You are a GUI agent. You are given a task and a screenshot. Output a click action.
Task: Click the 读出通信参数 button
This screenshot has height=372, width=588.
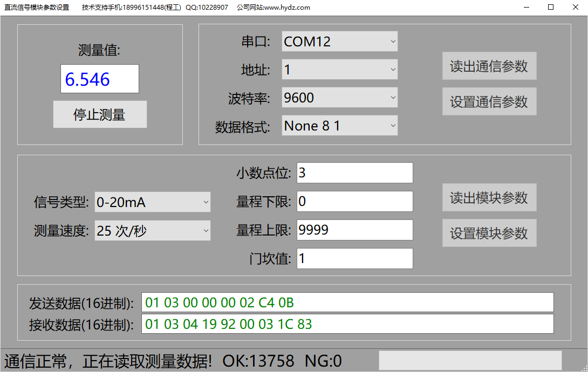[x=489, y=66]
